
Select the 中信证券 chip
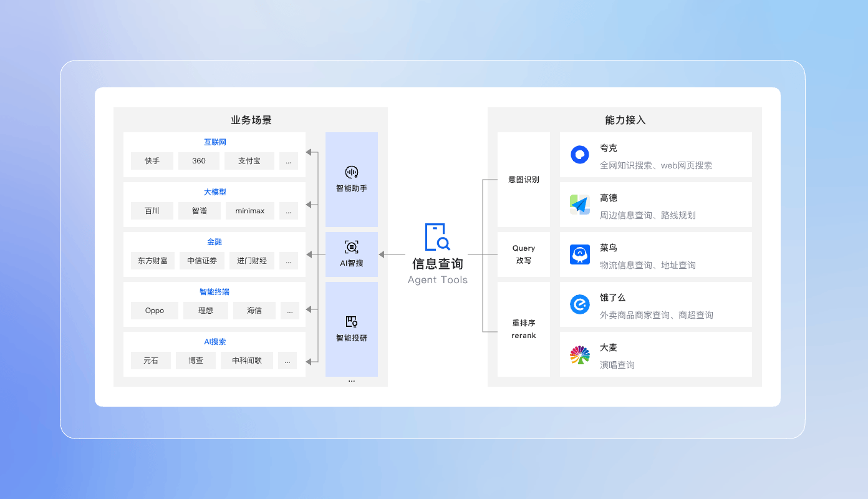pyautogui.click(x=202, y=261)
